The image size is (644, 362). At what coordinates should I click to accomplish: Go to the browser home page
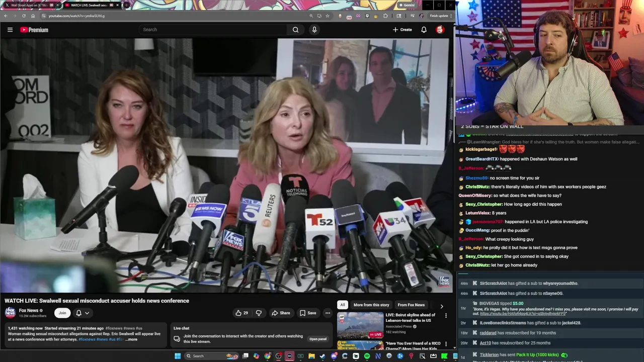point(33,16)
